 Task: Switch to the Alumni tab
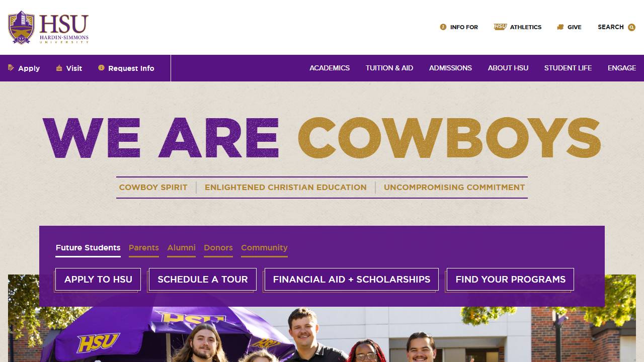click(x=181, y=248)
